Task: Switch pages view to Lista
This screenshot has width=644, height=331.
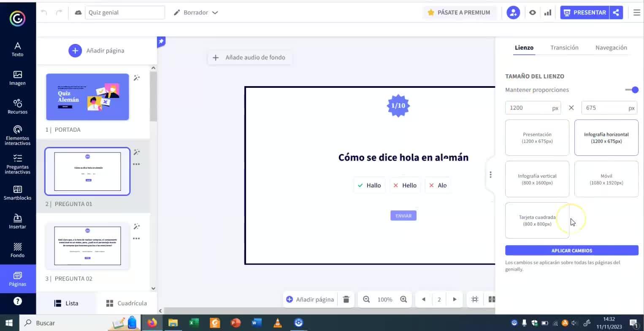Action: pyautogui.click(x=66, y=303)
